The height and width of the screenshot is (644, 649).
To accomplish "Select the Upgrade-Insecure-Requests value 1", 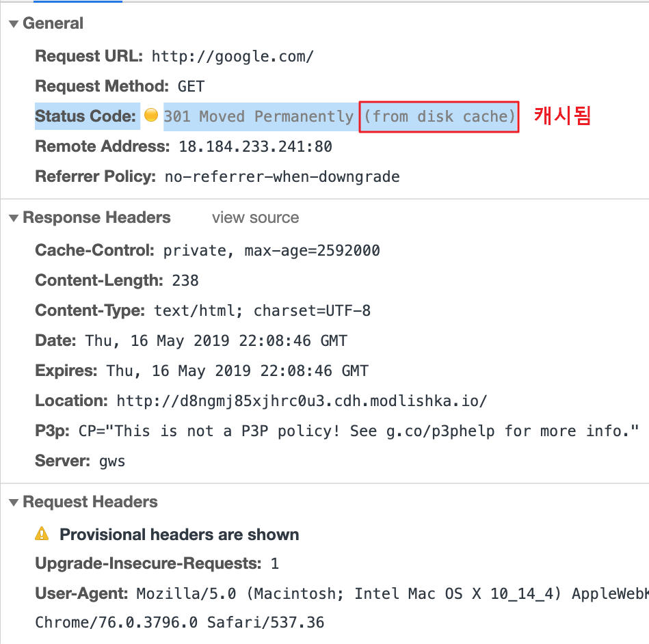I will click(x=275, y=564).
